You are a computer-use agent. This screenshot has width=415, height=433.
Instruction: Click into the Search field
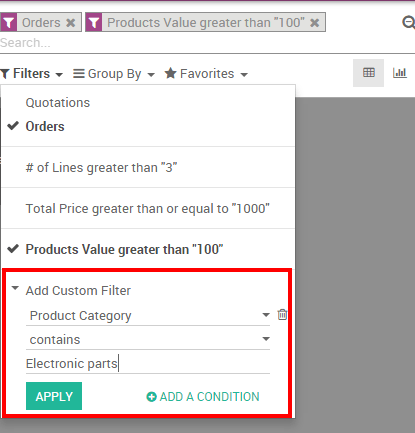[200, 43]
